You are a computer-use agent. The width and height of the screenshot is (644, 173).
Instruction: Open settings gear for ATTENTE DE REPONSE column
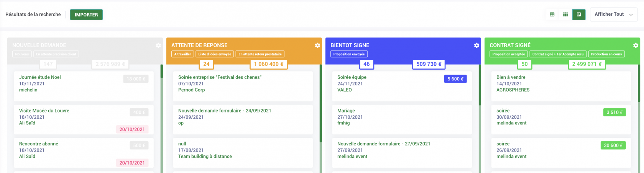317,46
